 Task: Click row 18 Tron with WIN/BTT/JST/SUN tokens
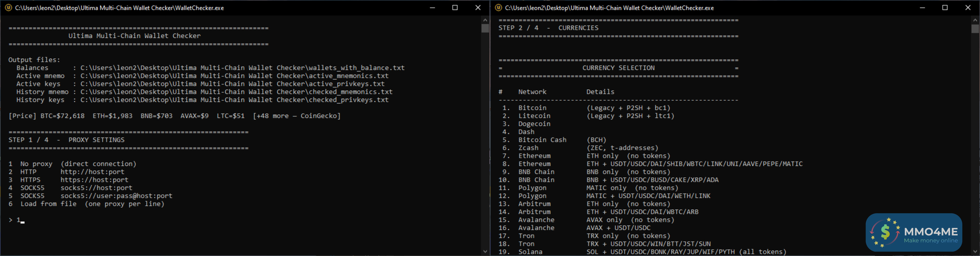tap(605, 244)
